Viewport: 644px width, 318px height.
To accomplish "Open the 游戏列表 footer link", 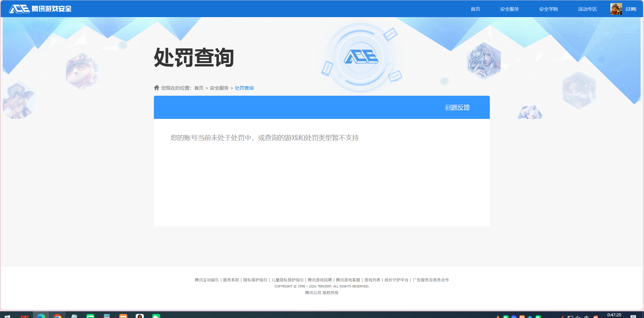I will pyautogui.click(x=372, y=280).
